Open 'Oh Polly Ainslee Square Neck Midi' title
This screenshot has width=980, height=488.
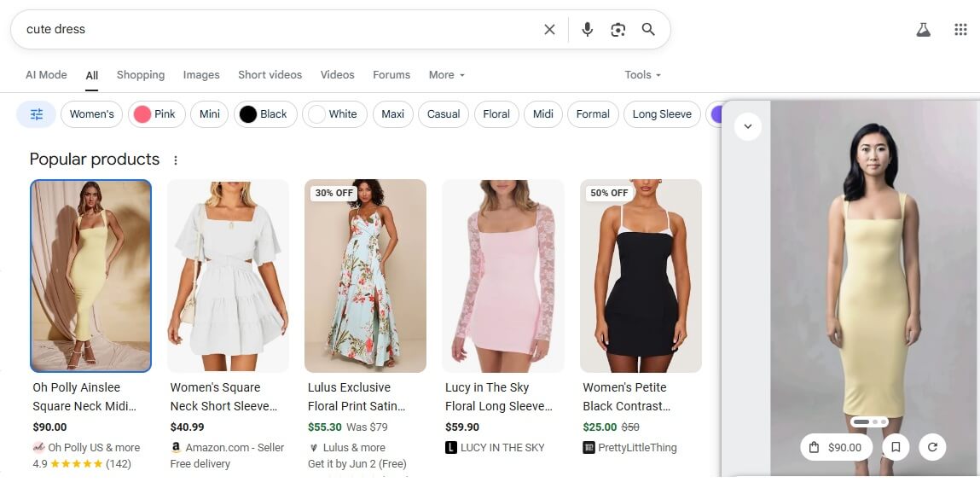point(84,397)
